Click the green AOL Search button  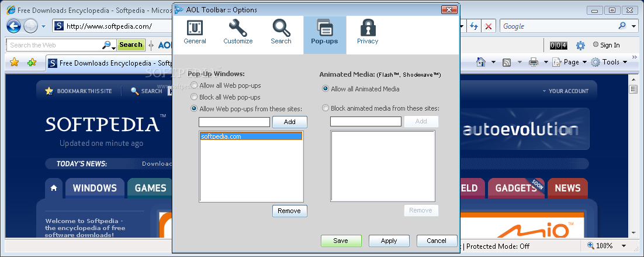[x=131, y=45]
